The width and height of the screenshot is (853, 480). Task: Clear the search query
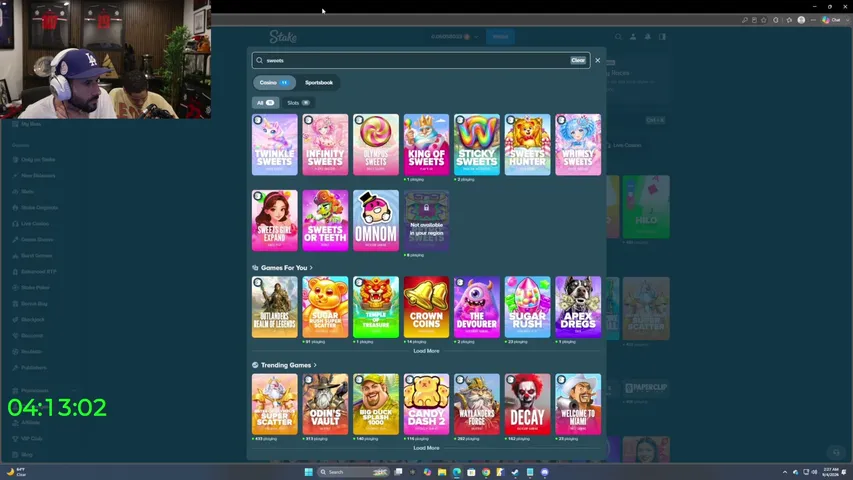click(578, 60)
